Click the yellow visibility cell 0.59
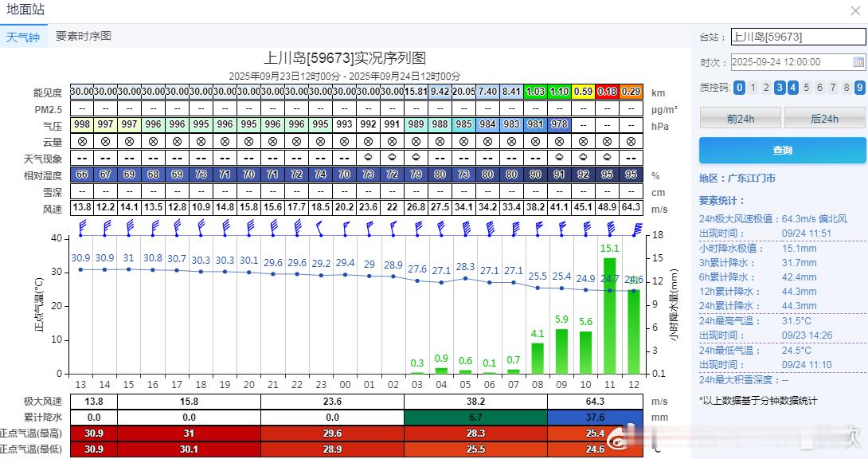 tap(583, 92)
